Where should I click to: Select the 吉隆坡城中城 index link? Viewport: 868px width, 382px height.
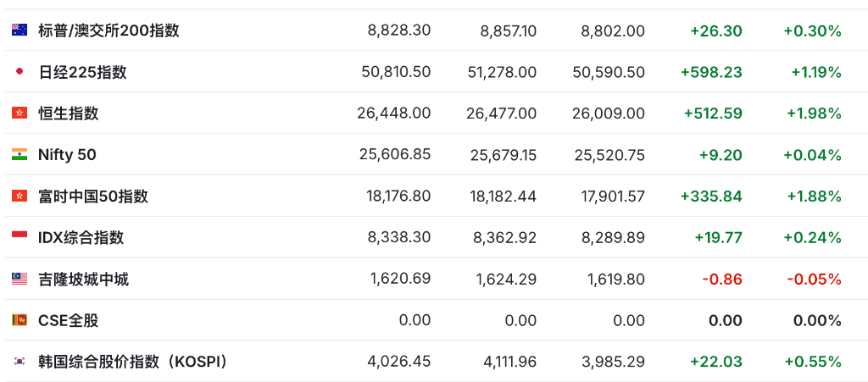[83, 279]
